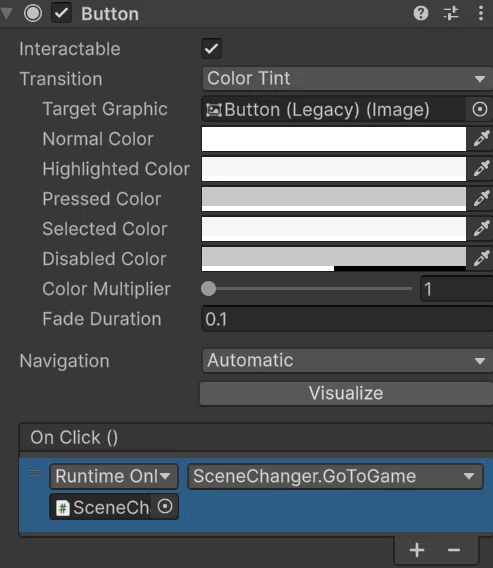
Task: Click the Visualize button
Action: point(346,393)
